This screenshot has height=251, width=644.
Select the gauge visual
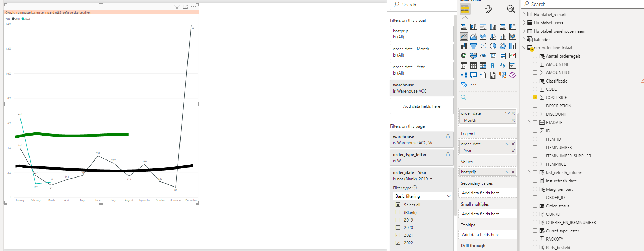pyautogui.click(x=483, y=56)
